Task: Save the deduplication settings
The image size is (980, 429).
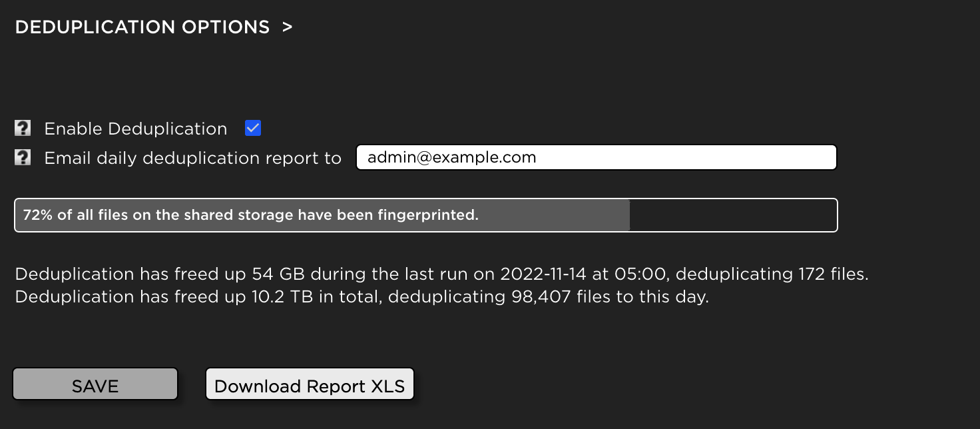Action: [95, 384]
